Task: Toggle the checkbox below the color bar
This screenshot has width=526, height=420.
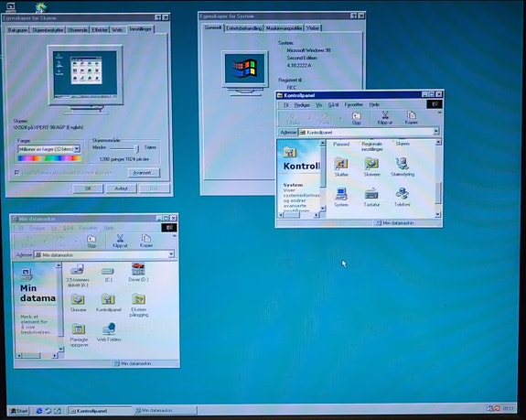Action: pos(16,172)
